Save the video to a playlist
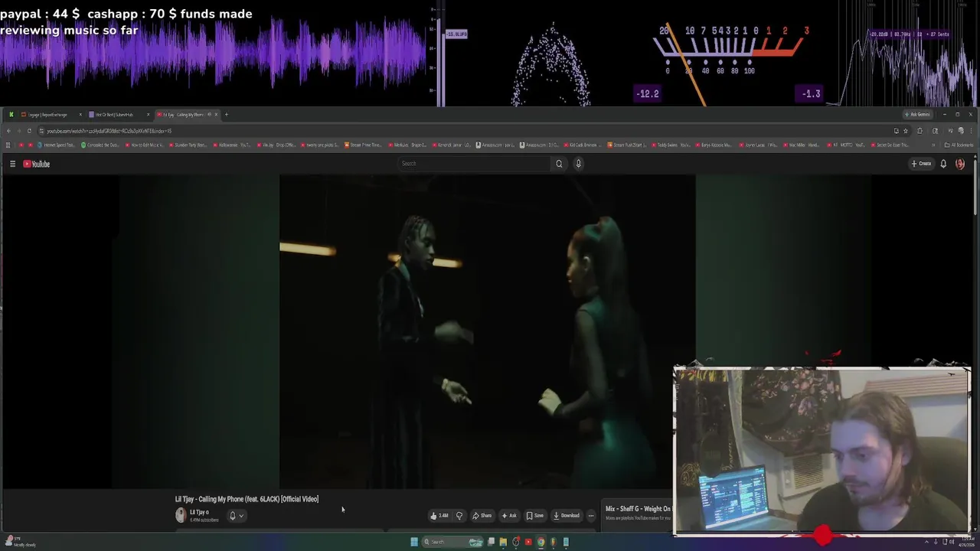 coord(534,516)
